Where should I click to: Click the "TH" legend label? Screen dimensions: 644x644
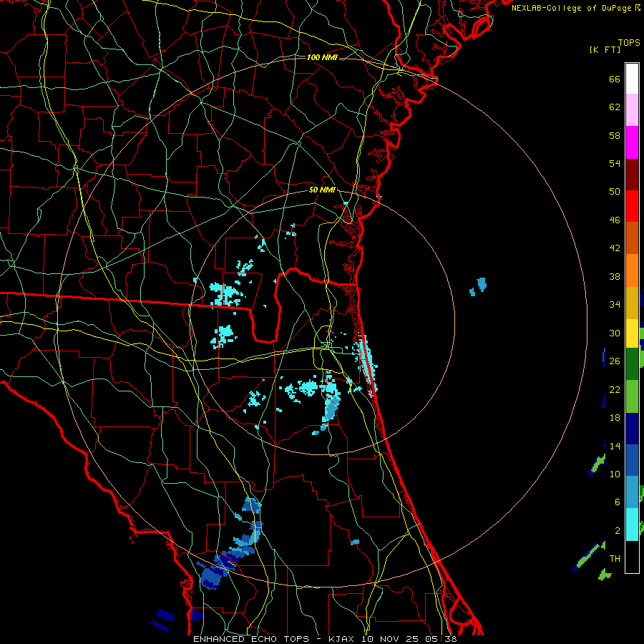615,559
